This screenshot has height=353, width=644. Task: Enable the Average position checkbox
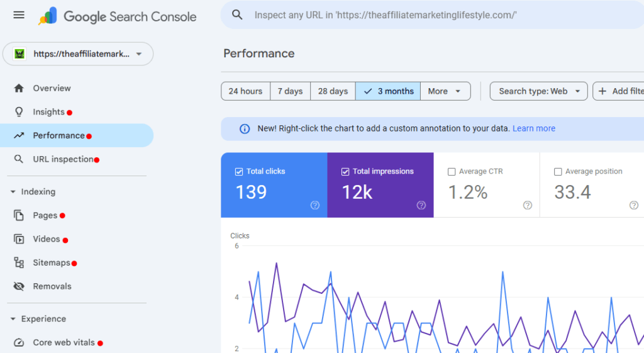pyautogui.click(x=558, y=172)
